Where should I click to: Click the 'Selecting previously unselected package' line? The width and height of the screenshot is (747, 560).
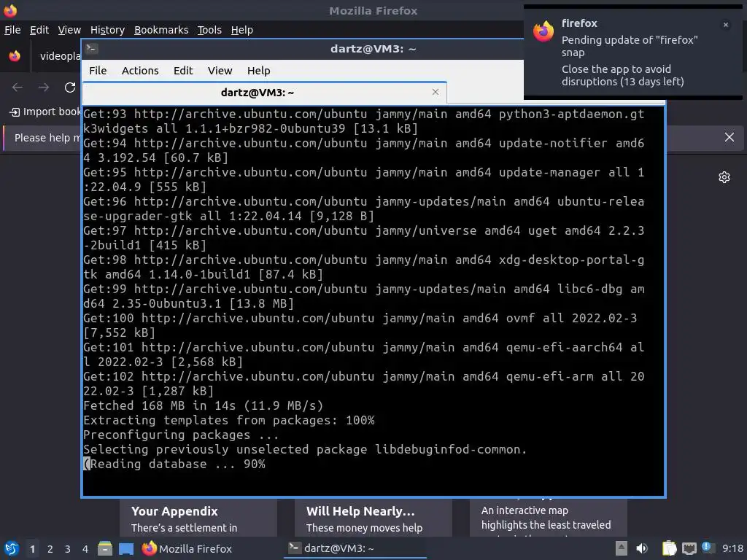click(x=305, y=449)
